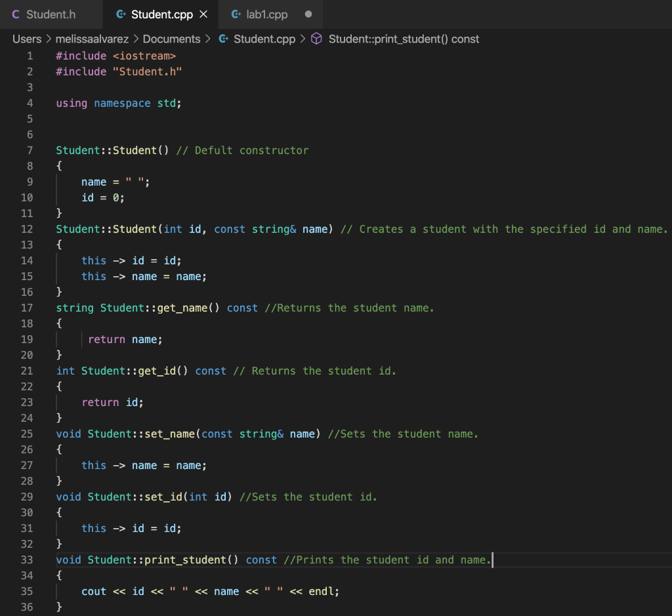Click comment Prints the student id and name.
Screen dimensions: 672x616
[387, 560]
